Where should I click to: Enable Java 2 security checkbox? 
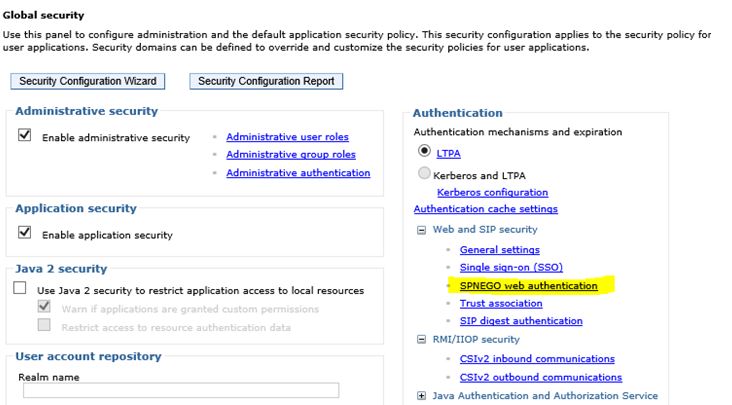[x=20, y=288]
